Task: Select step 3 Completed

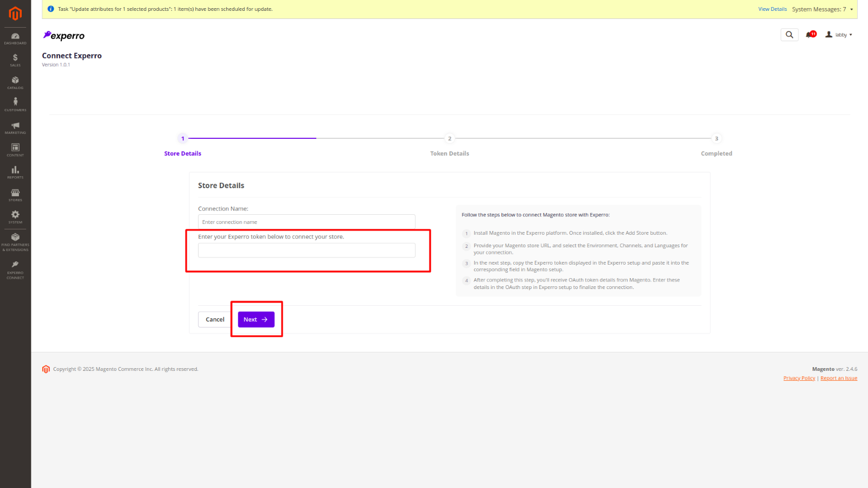Action: tap(717, 145)
